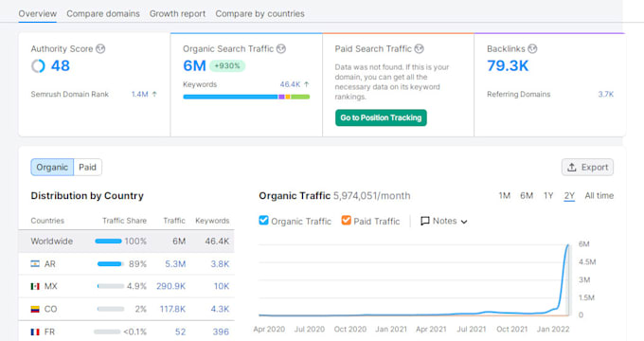Click the MX traffic share bar
Viewport: 644px width, 341px height.
click(x=111, y=286)
